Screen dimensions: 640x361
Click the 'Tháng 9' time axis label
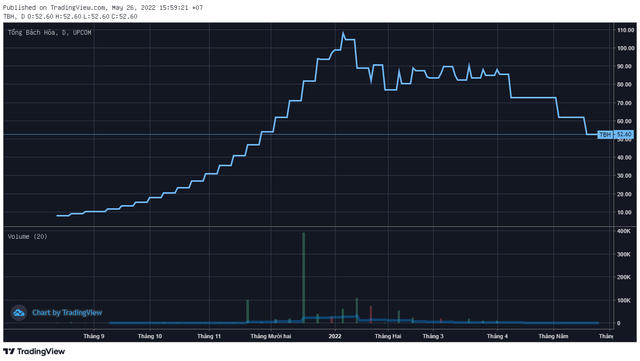point(94,336)
